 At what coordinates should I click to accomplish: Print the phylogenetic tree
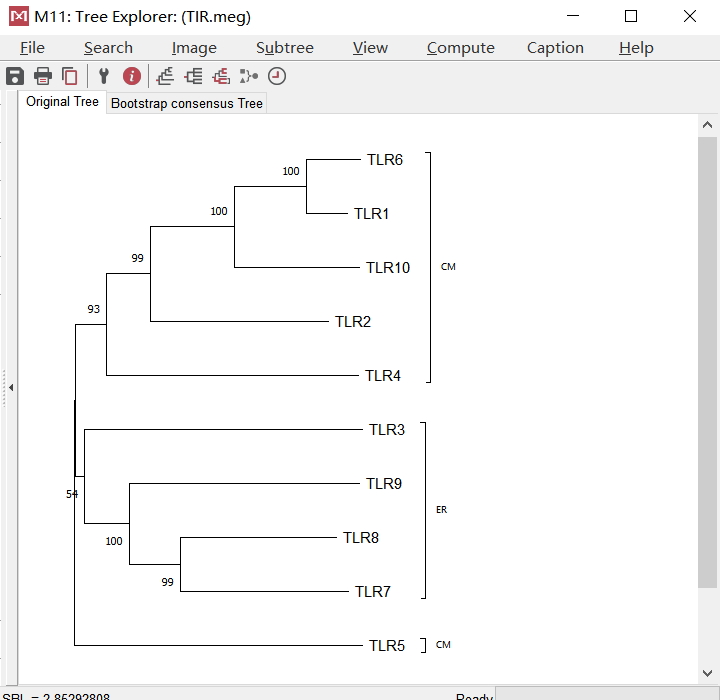coord(43,76)
